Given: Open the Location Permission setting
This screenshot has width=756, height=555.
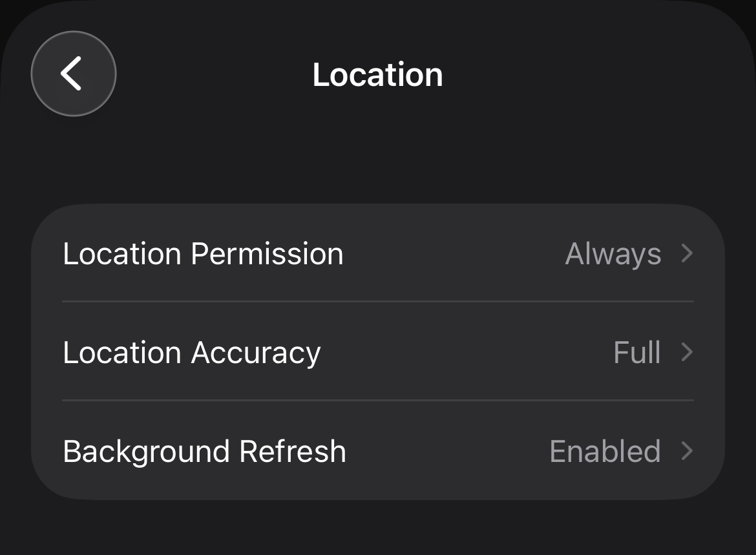Looking at the screenshot, I should coord(378,253).
